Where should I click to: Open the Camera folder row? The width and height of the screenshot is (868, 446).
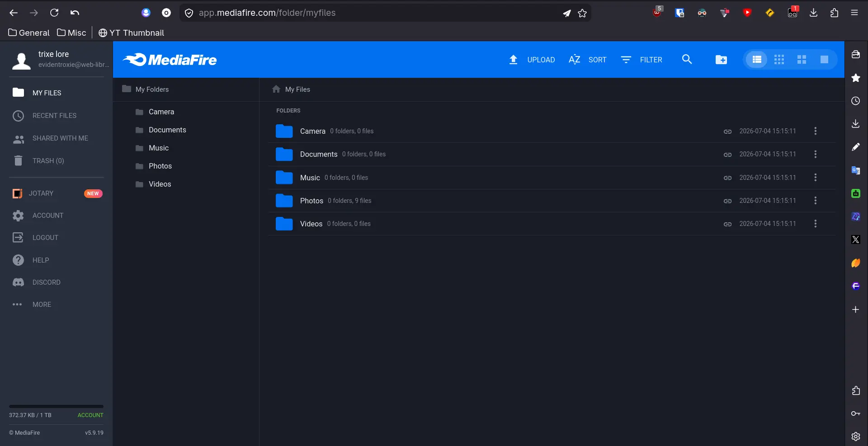(552, 131)
